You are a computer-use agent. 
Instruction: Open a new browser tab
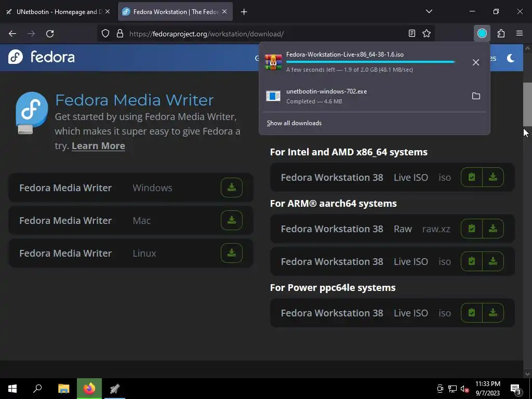[244, 12]
